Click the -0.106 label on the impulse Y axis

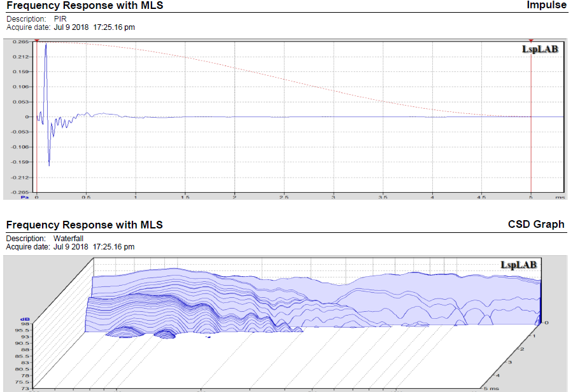[x=20, y=147]
